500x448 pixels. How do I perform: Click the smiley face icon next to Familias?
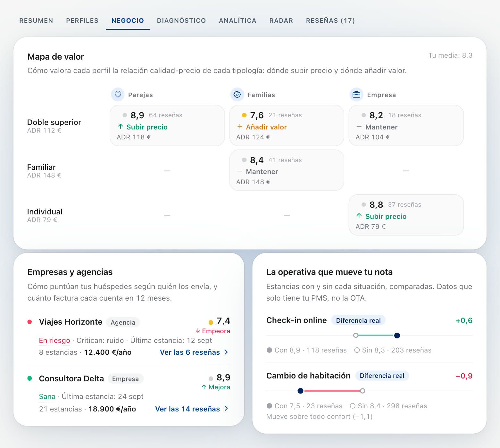[x=237, y=95]
